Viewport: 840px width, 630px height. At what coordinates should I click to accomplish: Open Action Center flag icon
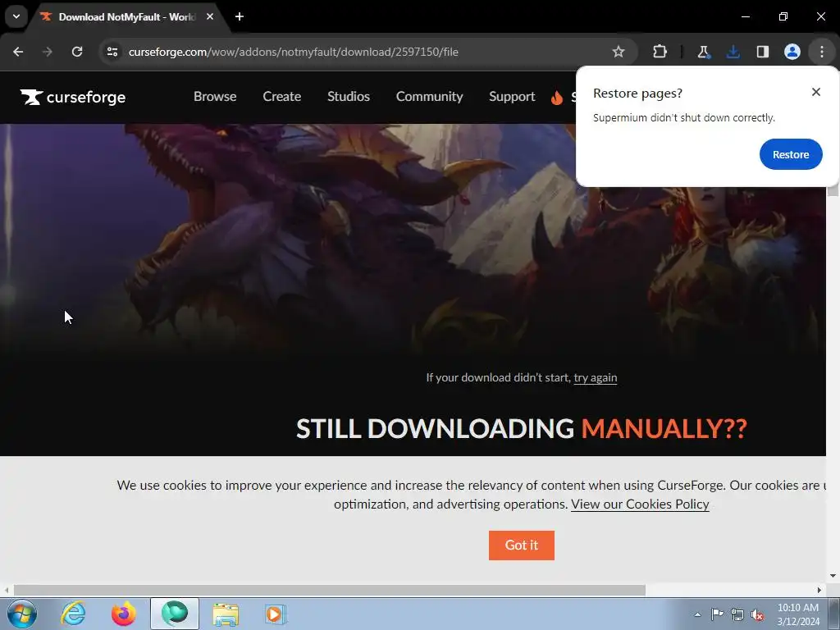pos(717,614)
